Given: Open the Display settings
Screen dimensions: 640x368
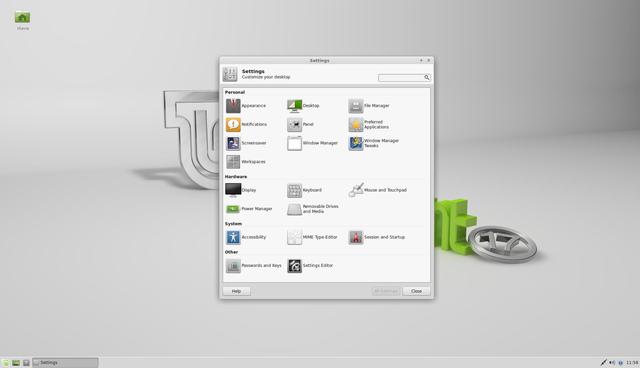Looking at the screenshot, I should [x=241, y=190].
